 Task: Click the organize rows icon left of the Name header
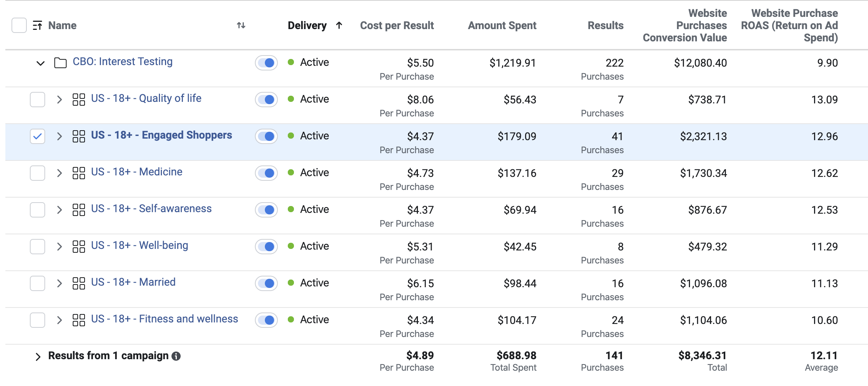tap(38, 25)
